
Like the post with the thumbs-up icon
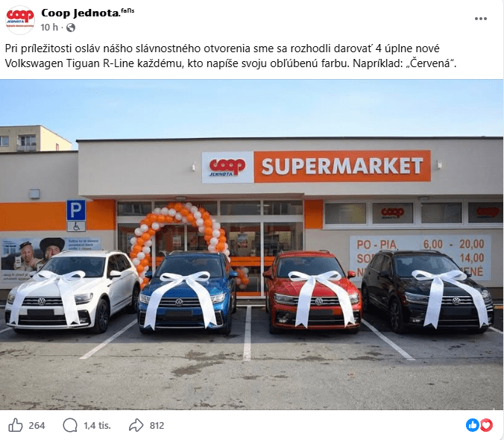(x=16, y=425)
